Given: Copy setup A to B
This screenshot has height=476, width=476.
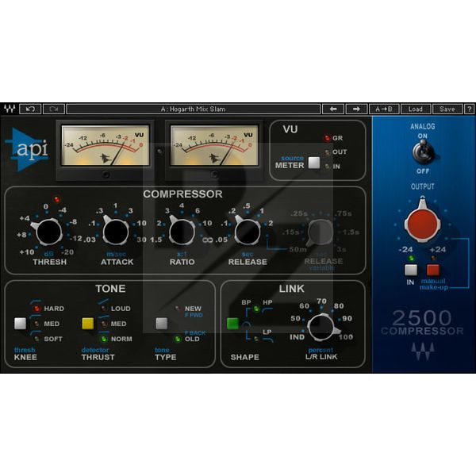Looking at the screenshot, I should tap(384, 109).
